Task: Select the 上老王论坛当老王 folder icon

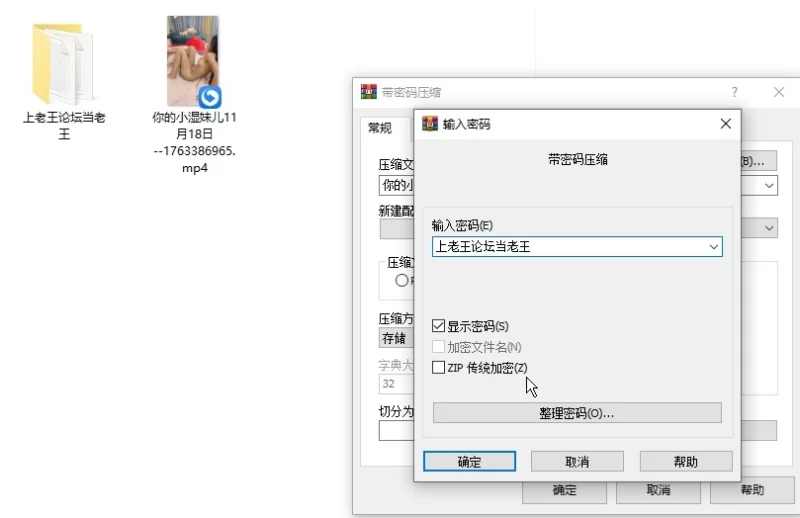Action: (x=62, y=64)
